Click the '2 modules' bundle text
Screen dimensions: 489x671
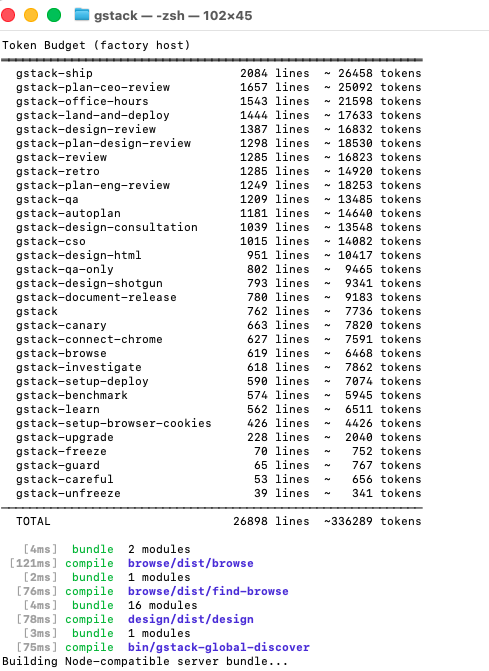(x=159, y=549)
